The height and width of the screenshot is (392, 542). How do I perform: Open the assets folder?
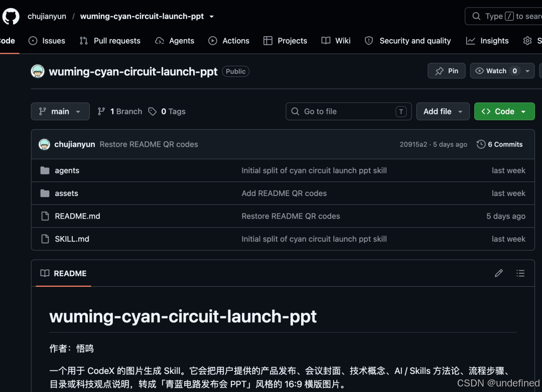click(x=66, y=193)
